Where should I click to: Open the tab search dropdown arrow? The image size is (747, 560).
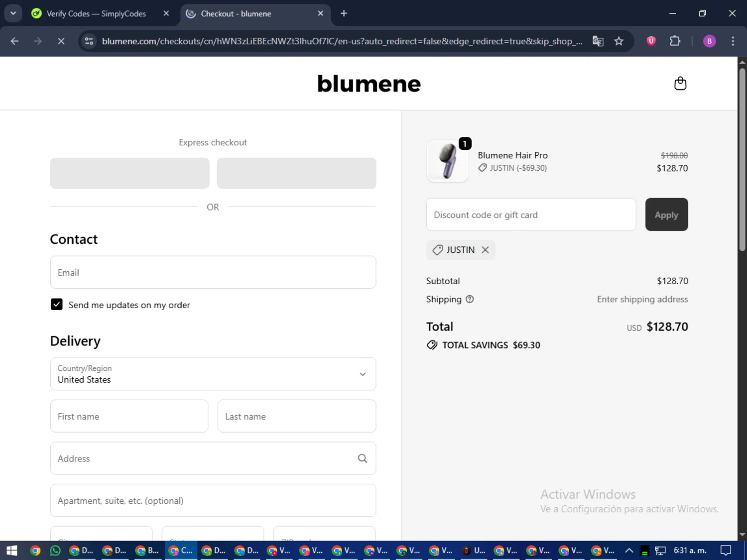pos(13,13)
